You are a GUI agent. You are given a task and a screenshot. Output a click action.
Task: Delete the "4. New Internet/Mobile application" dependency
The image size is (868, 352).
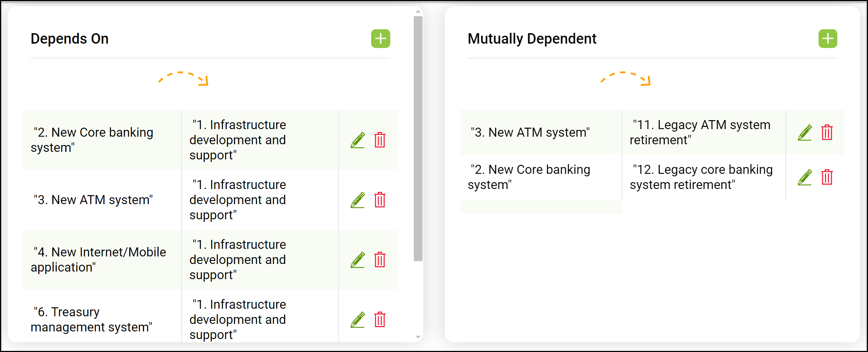380,260
